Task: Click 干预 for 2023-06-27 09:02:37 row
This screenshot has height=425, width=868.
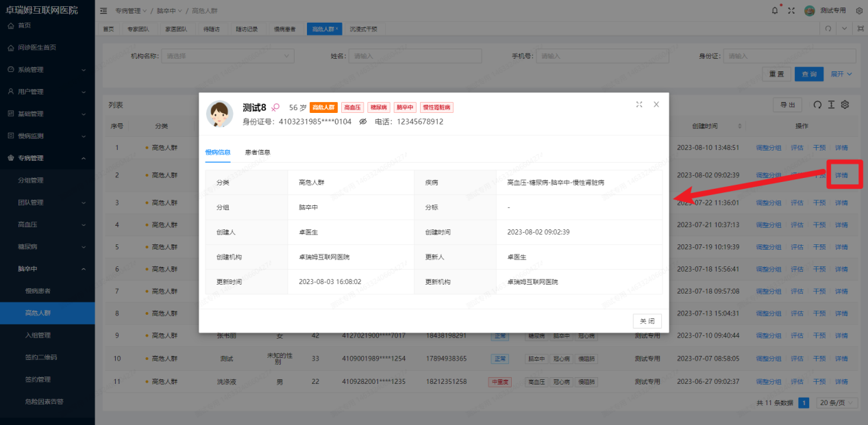Action: (819, 381)
